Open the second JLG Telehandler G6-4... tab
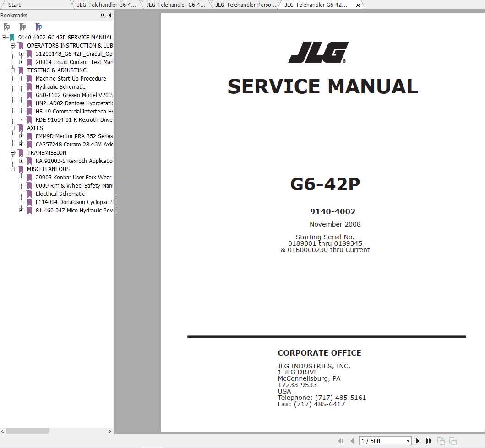 coord(175,5)
